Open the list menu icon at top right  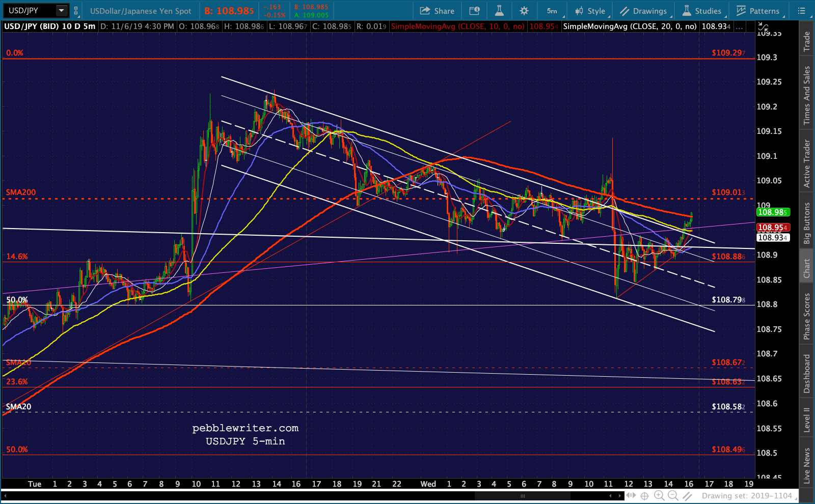pos(801,11)
